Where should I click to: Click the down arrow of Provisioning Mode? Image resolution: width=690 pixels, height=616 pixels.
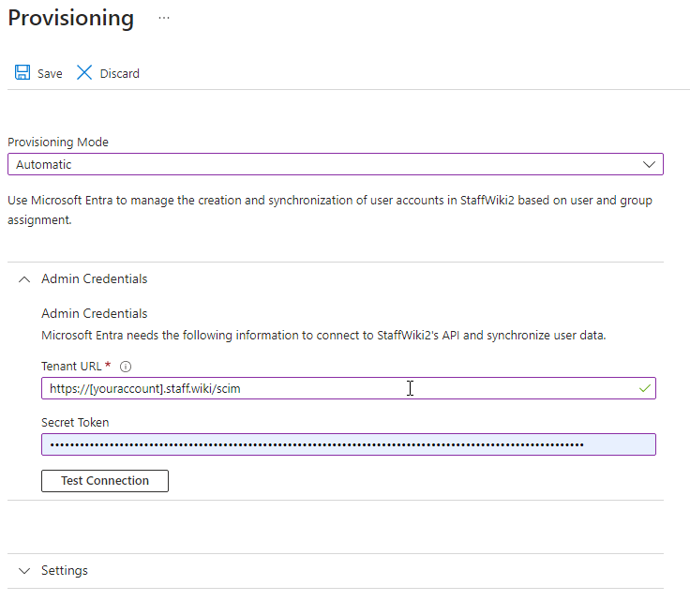pyautogui.click(x=650, y=164)
